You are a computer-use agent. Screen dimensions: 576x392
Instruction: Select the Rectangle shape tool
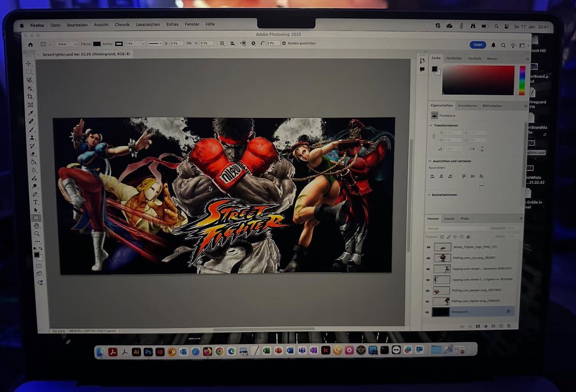[36, 217]
